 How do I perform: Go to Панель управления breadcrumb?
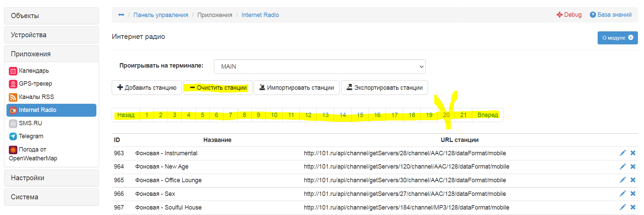(161, 15)
